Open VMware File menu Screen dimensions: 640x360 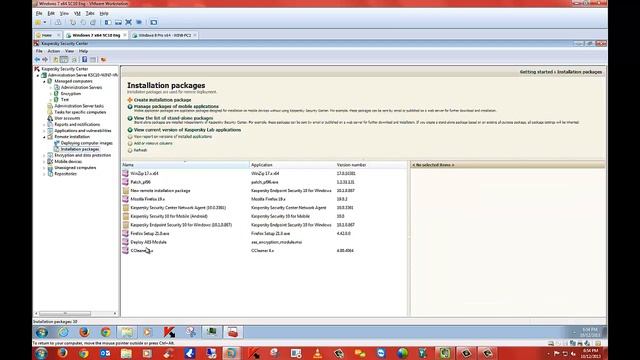click(x=39, y=13)
